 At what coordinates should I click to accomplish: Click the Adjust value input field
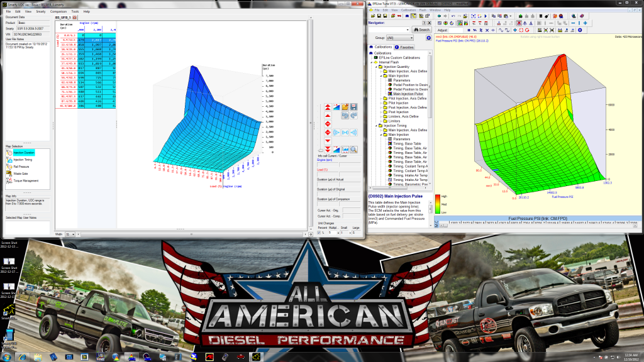pyautogui.click(x=457, y=30)
